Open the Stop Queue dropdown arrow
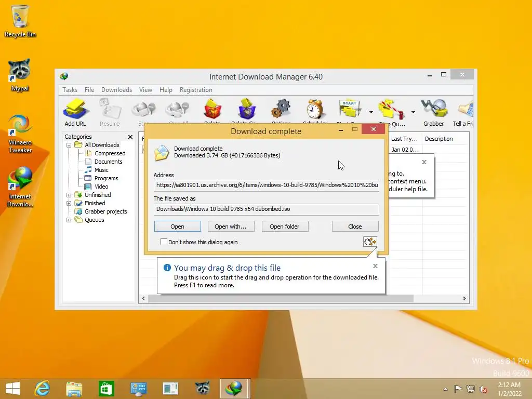 tap(413, 112)
